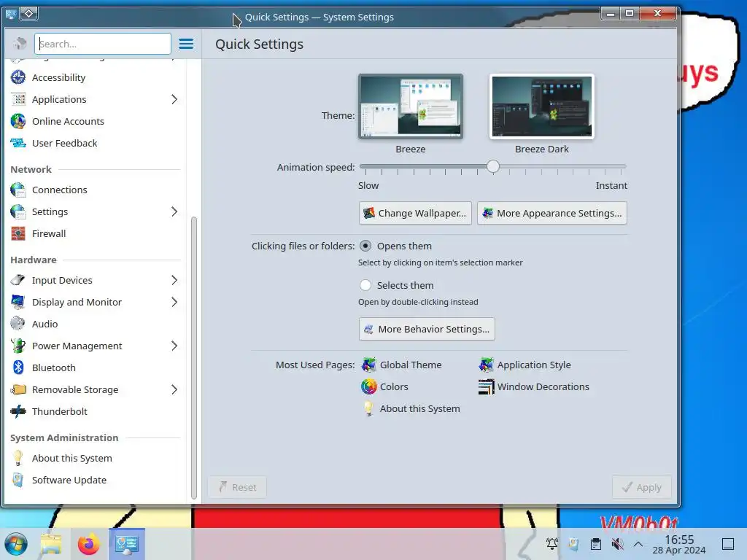Click More Behavior Settings button

pos(427,329)
